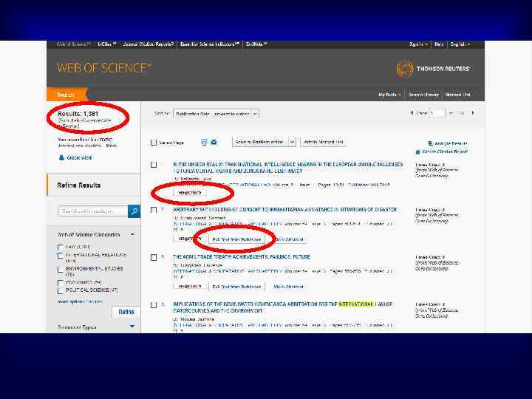Image resolution: width=532 pixels, height=399 pixels.
Task: Open EndNote in the top bar
Action: click(x=256, y=44)
